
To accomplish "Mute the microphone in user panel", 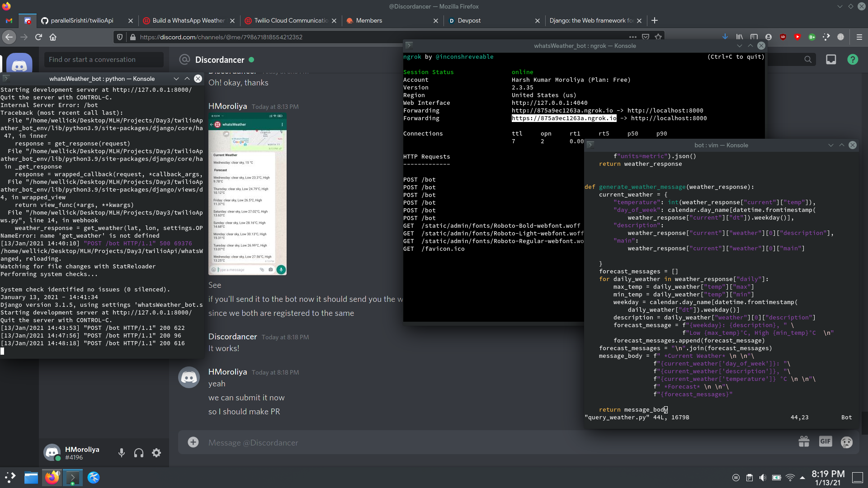I will click(121, 453).
